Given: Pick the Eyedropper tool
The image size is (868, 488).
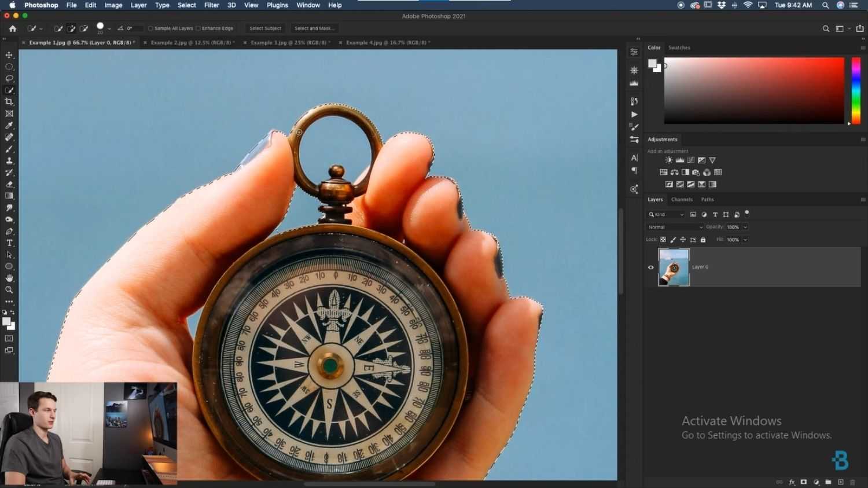Looking at the screenshot, I should [9, 126].
